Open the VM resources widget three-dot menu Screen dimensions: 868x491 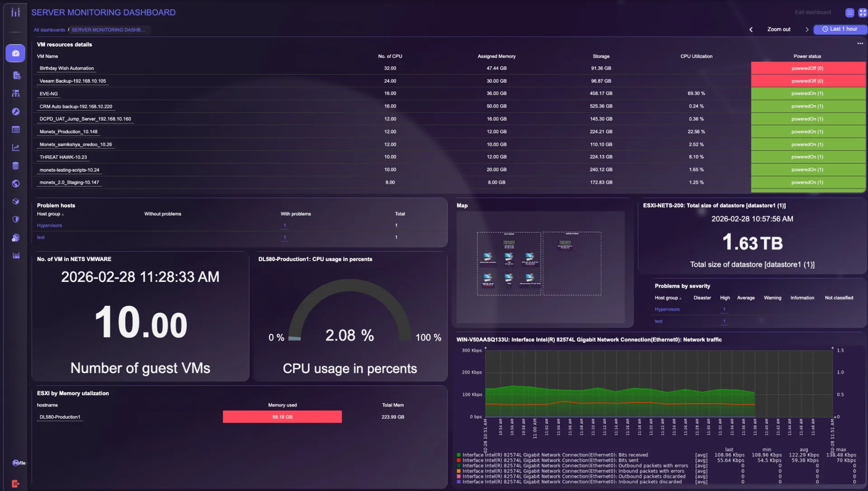click(860, 44)
